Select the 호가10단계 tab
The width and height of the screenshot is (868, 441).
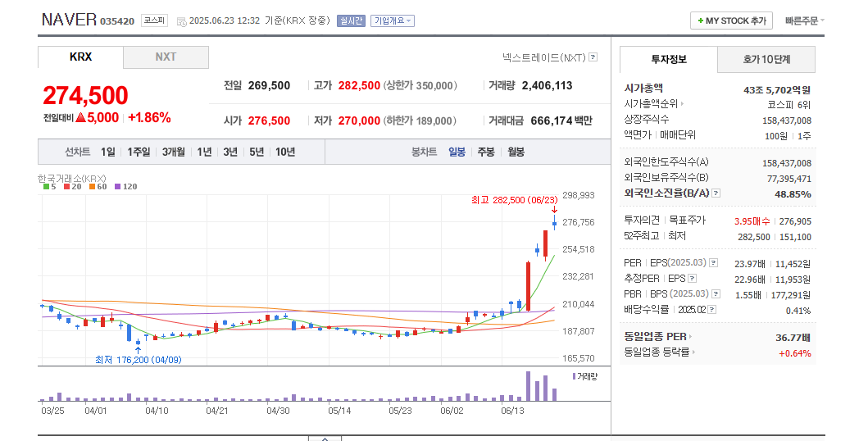(x=766, y=59)
